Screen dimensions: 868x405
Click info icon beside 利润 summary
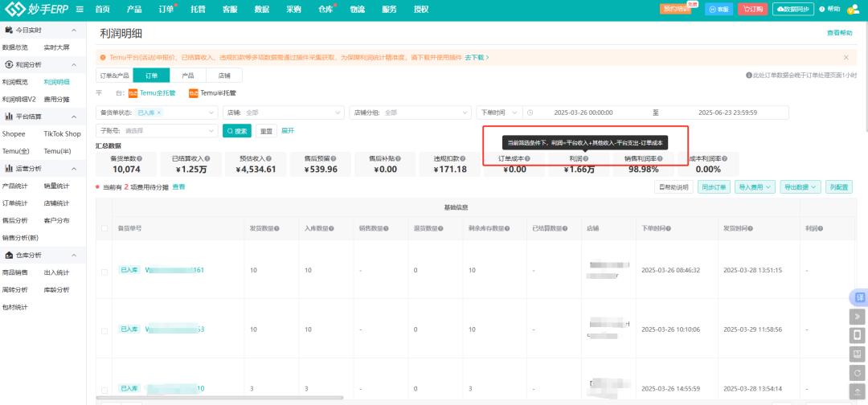coord(585,158)
